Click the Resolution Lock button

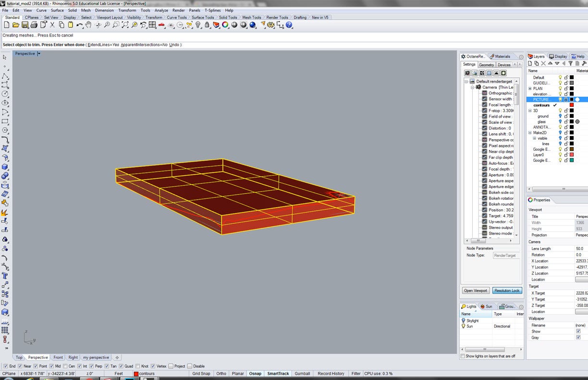click(x=507, y=290)
